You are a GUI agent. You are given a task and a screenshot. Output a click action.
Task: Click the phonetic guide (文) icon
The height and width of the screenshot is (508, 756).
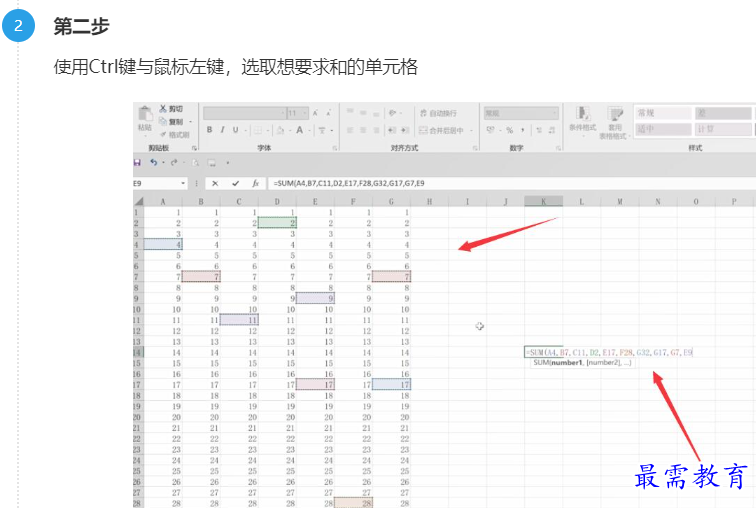coord(322,130)
